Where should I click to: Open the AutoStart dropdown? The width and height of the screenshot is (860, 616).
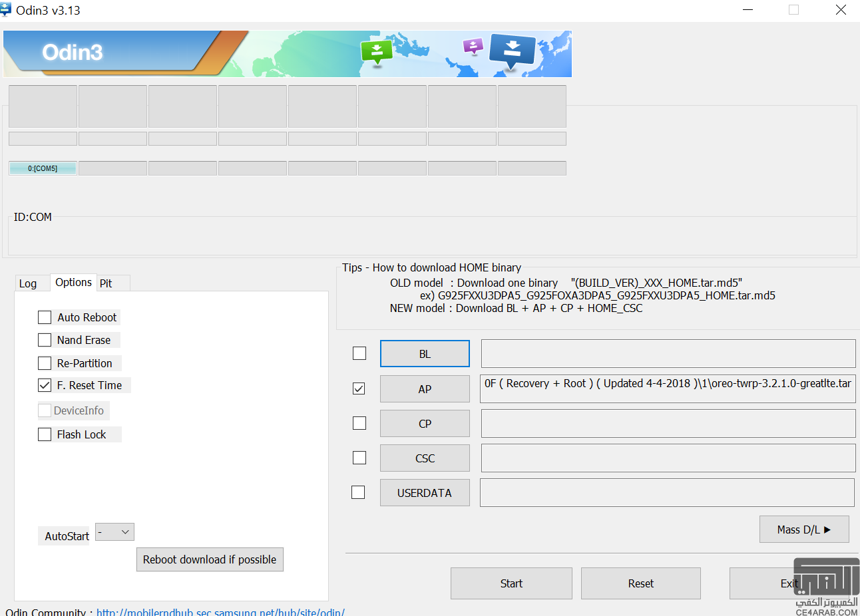115,532
